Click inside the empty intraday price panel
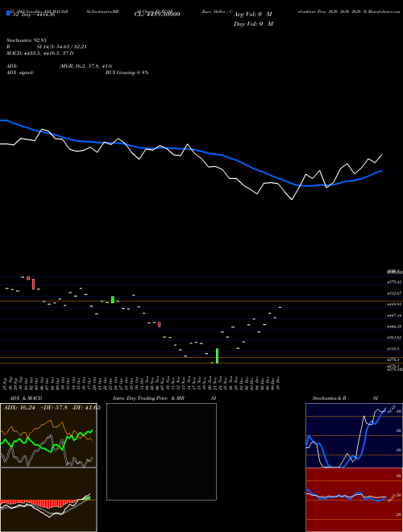403x532 pixels. click(161, 451)
